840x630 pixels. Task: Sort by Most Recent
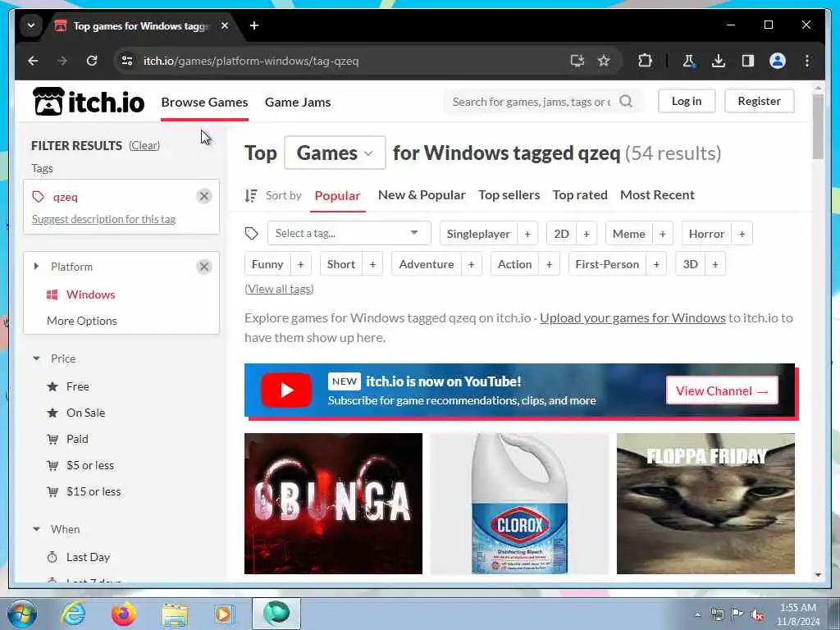click(657, 195)
